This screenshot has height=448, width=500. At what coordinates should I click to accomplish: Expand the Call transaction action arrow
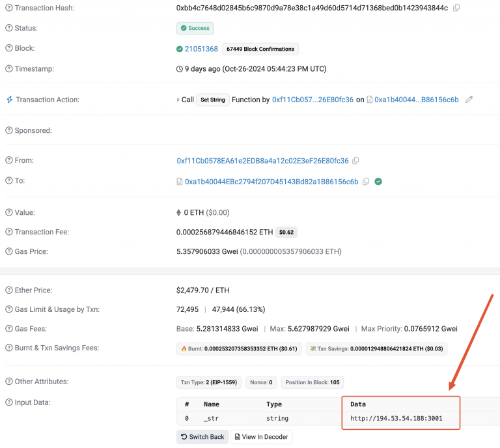coord(178,100)
